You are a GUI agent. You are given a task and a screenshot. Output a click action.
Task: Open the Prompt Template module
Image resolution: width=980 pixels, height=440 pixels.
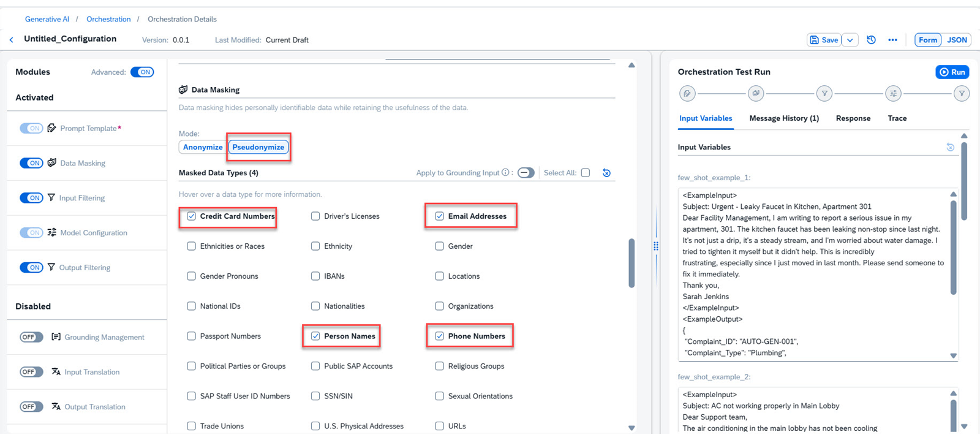tap(89, 128)
